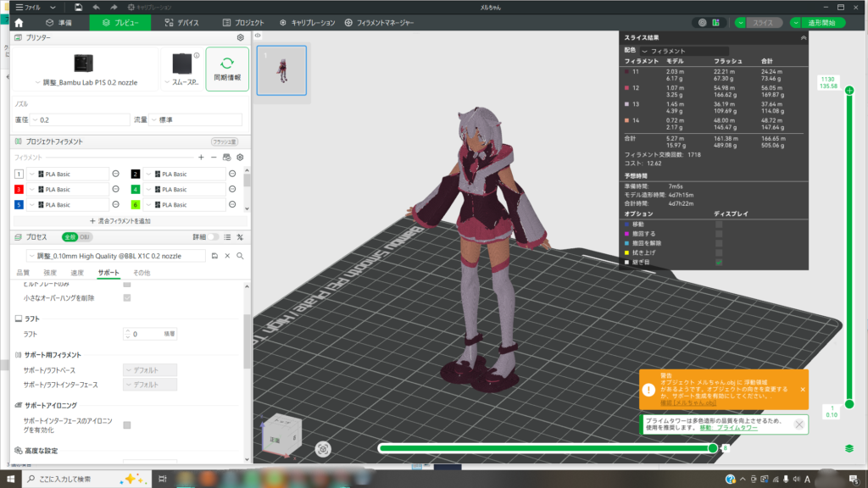Select the 速度 settings tab
868x488 pixels.
point(77,273)
